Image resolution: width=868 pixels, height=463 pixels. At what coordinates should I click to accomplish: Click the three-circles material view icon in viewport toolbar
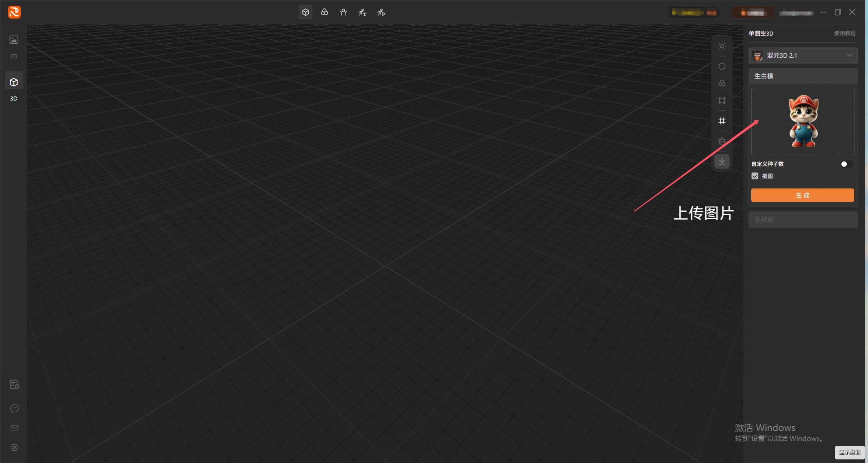[x=722, y=83]
